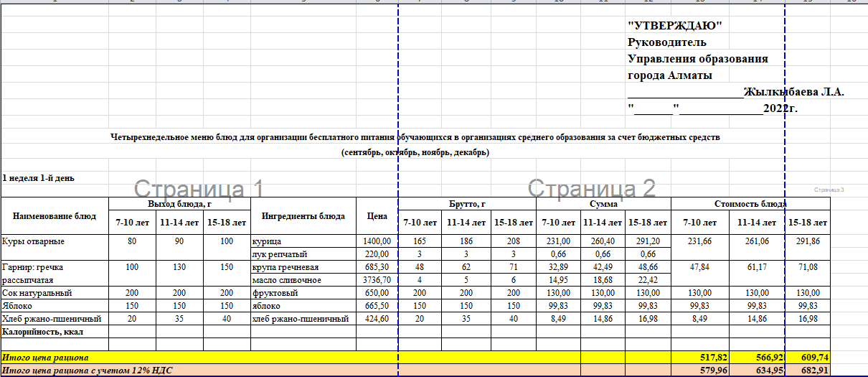Click the menu title starting with "Четырехнедельное меню блюд"
Viewport: 868px width, 377px height.
415,136
